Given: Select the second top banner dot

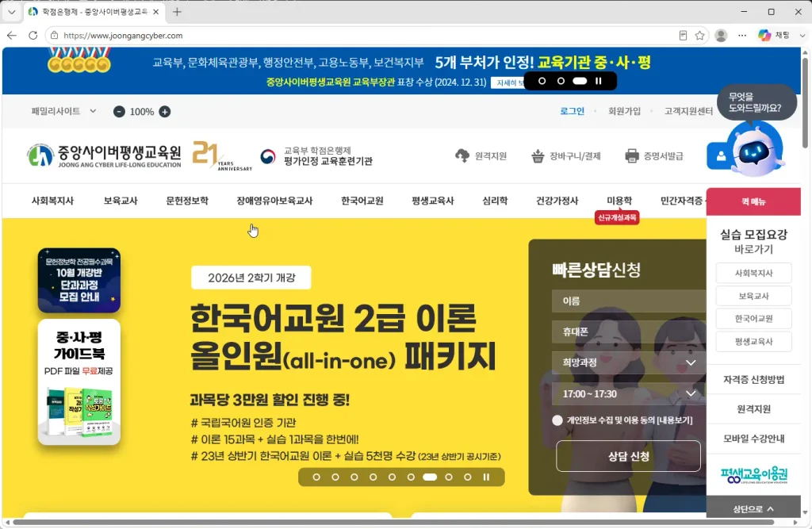Looking at the screenshot, I should tap(561, 81).
